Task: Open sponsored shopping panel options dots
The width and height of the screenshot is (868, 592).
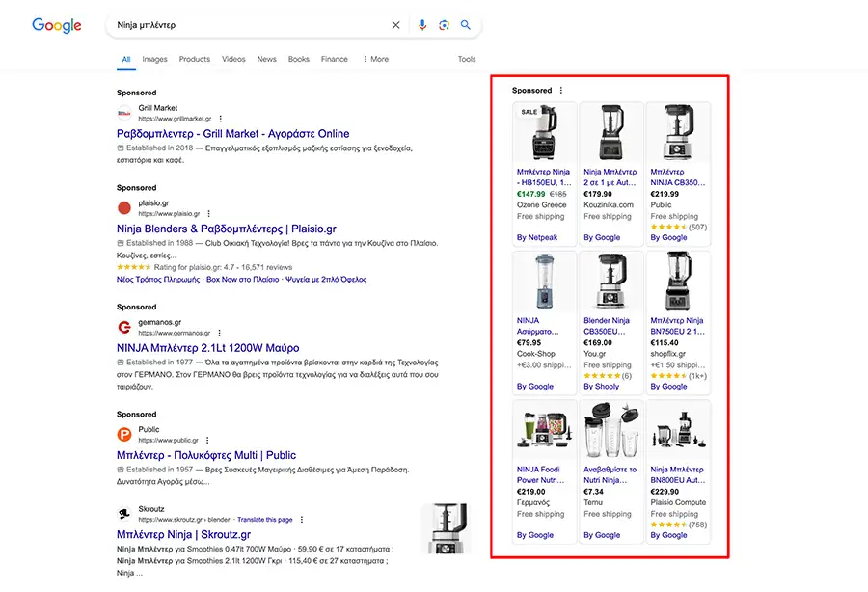Action: [x=560, y=91]
